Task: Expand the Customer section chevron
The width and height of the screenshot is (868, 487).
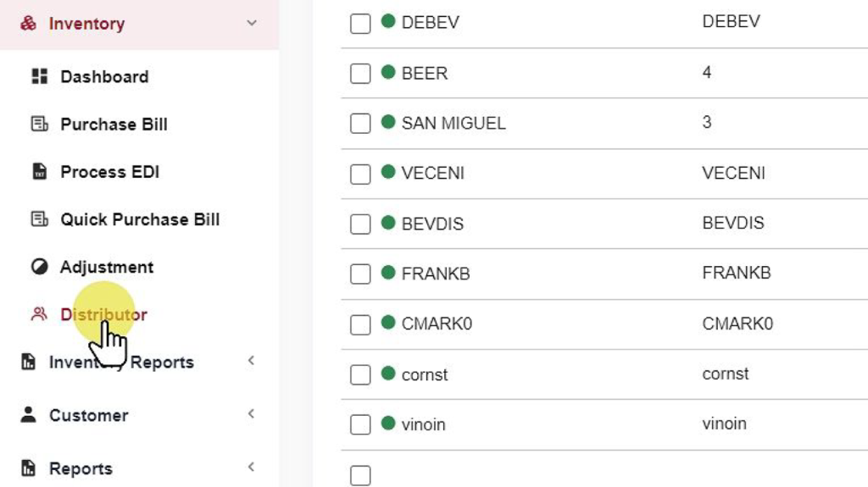Action: pyautogui.click(x=251, y=414)
